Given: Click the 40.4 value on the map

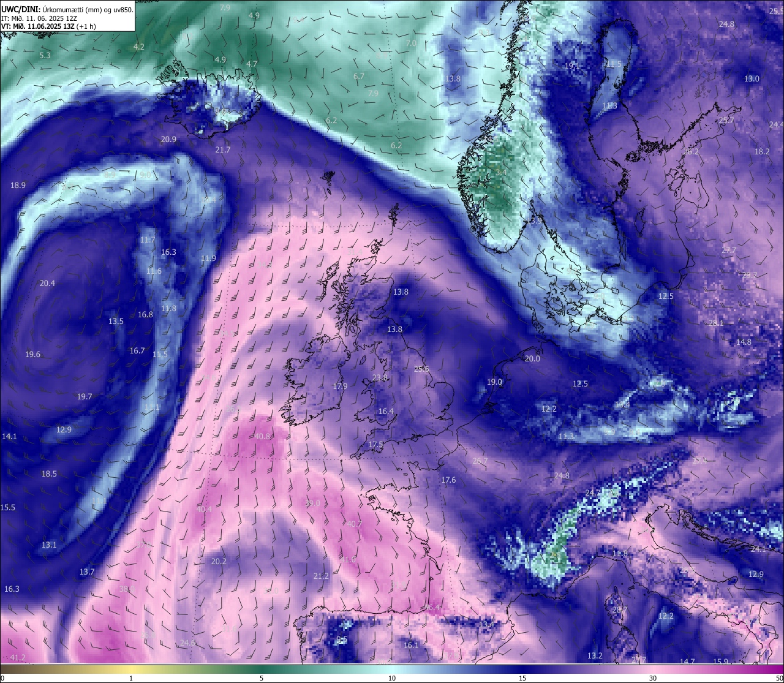Looking at the screenshot, I should [204, 509].
